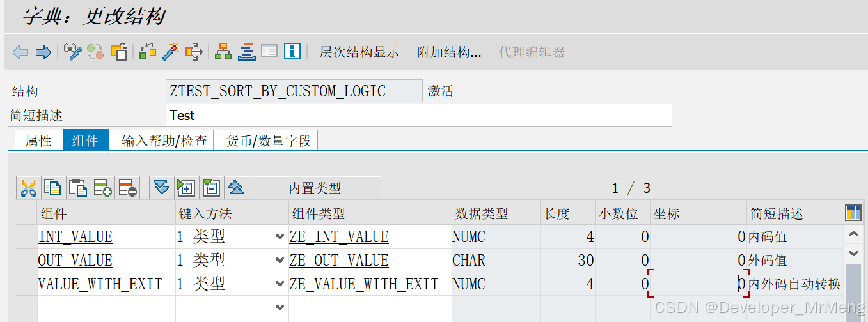The height and width of the screenshot is (322, 868).
Task: Click component type ZE_VALUE_WITH_EXIT
Action: click(370, 284)
